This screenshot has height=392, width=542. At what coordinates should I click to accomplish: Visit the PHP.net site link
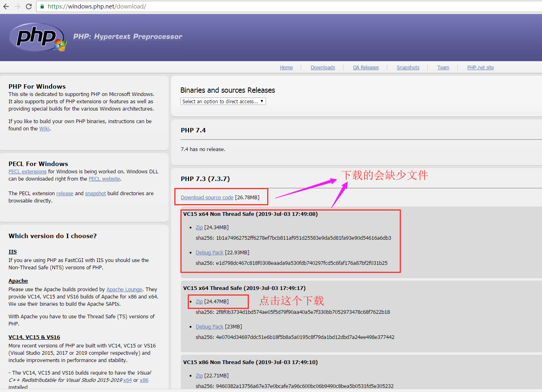[480, 67]
